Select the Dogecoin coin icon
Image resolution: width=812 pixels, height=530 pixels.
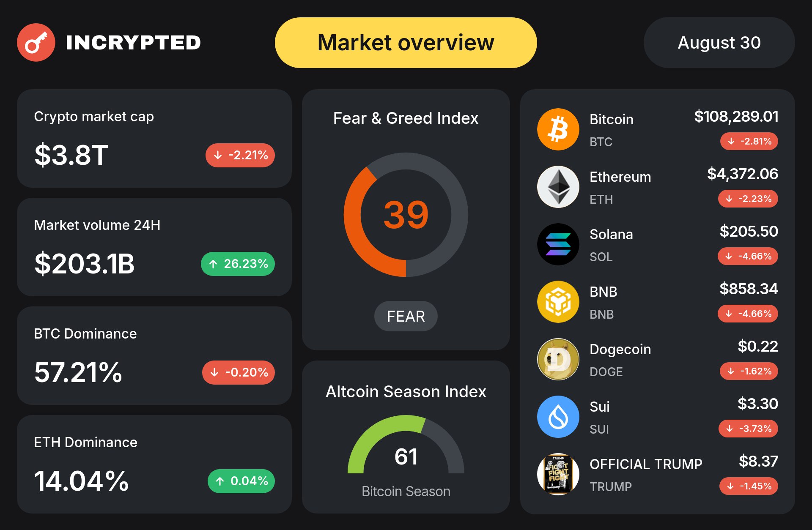coord(558,359)
